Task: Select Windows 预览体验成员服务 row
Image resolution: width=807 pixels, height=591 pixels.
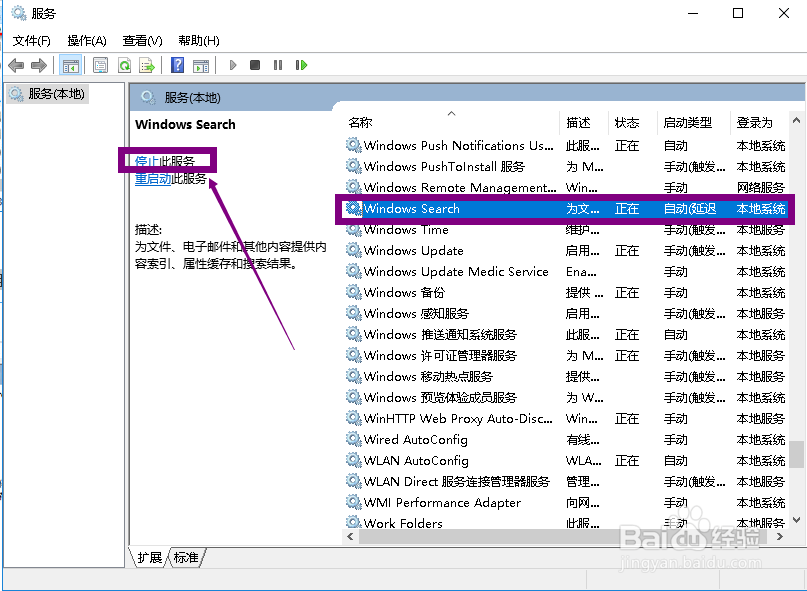Action: (565, 397)
